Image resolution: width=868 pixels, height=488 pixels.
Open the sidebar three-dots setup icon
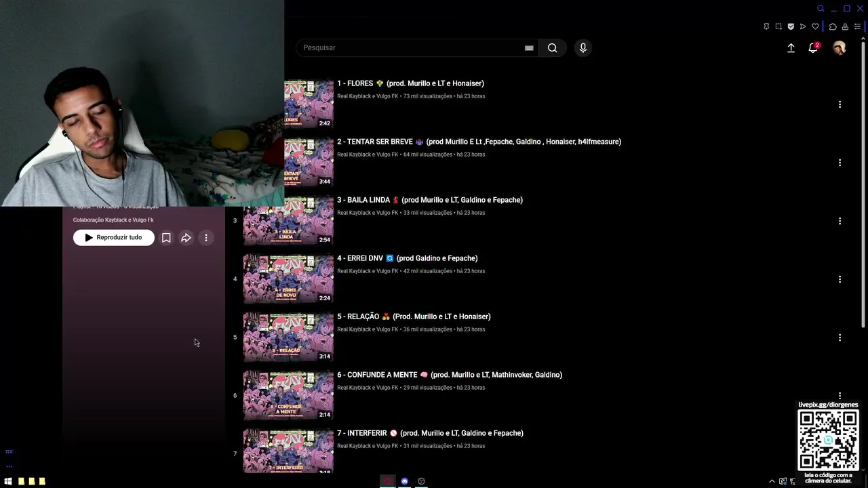(x=9, y=466)
